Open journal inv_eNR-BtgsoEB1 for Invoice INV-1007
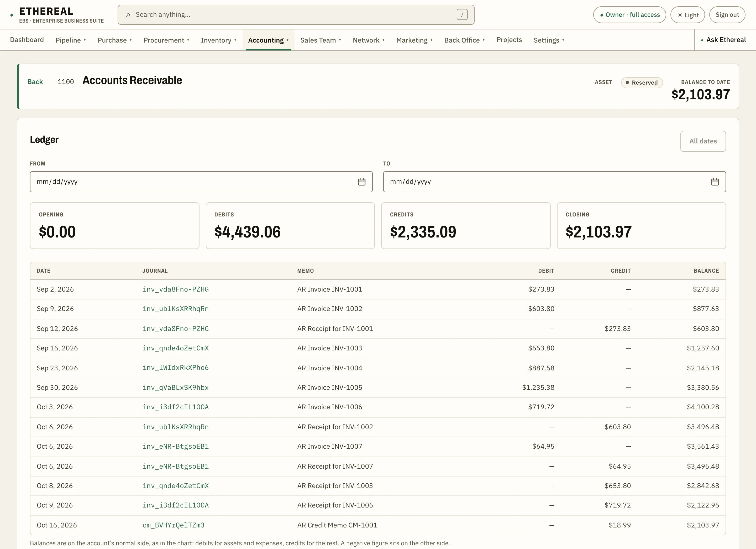 click(176, 446)
